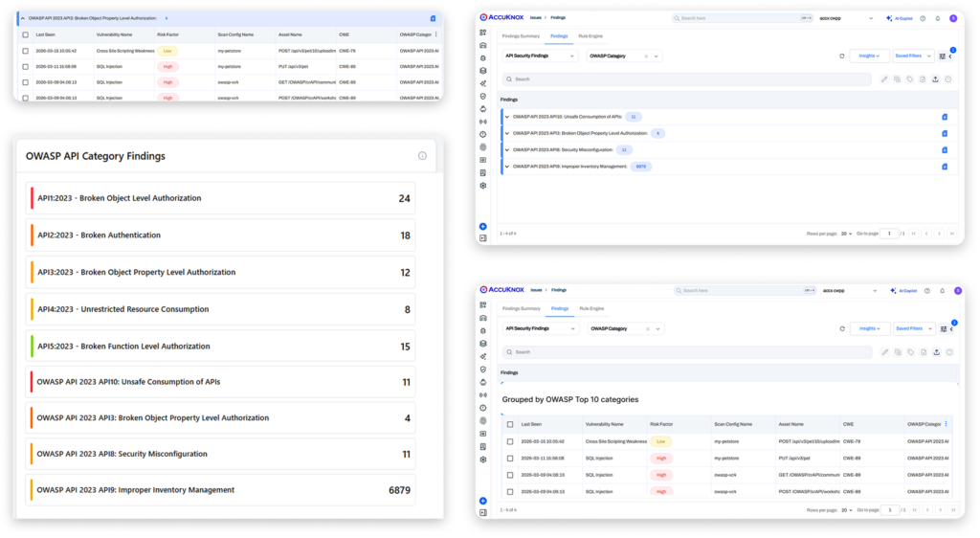Click clipboard icon in top-left table snippet header bar

coord(434,19)
